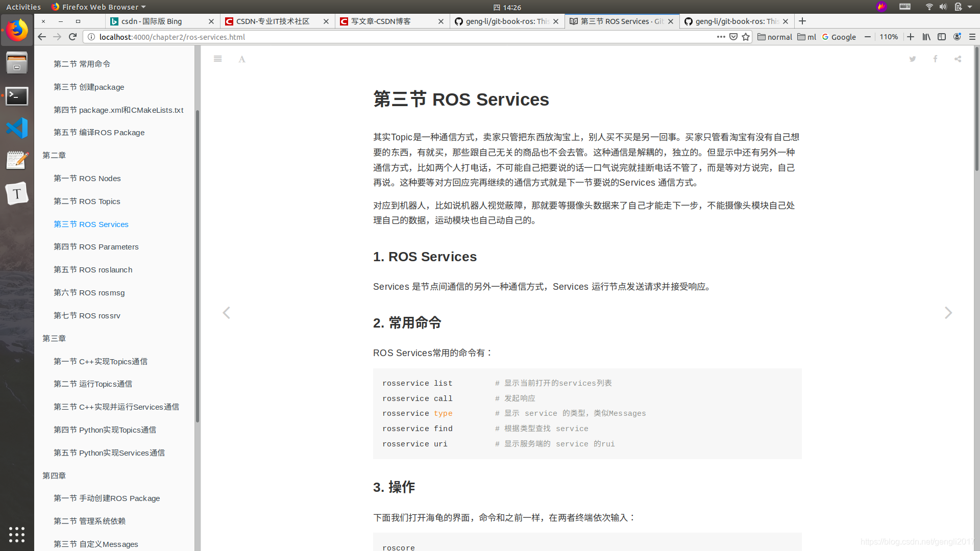The width and height of the screenshot is (980, 551).
Task: Launch the Terminal from the dock
Action: (17, 96)
